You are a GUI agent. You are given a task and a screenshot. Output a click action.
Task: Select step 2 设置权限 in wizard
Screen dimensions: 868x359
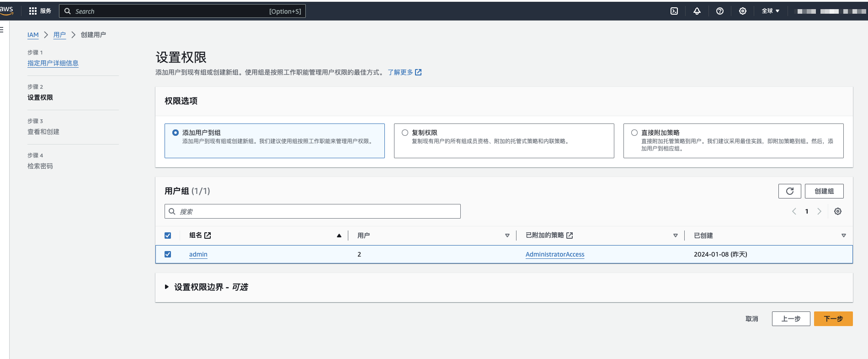pyautogui.click(x=40, y=97)
